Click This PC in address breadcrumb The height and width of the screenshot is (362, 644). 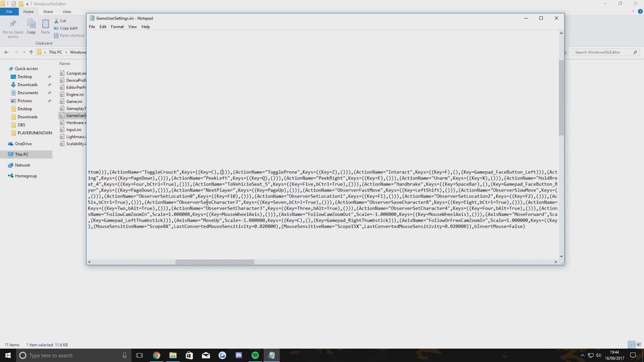[55, 52]
